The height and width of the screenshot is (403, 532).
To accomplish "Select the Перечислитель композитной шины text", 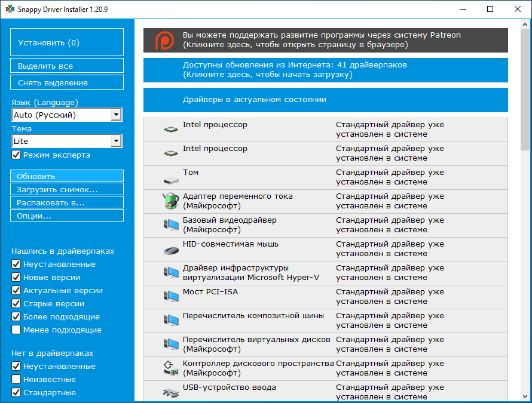I will [x=253, y=316].
